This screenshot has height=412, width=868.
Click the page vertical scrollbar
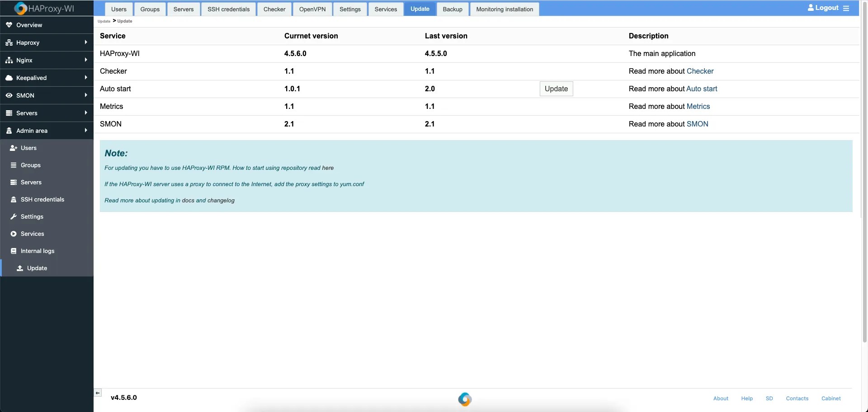click(864, 172)
